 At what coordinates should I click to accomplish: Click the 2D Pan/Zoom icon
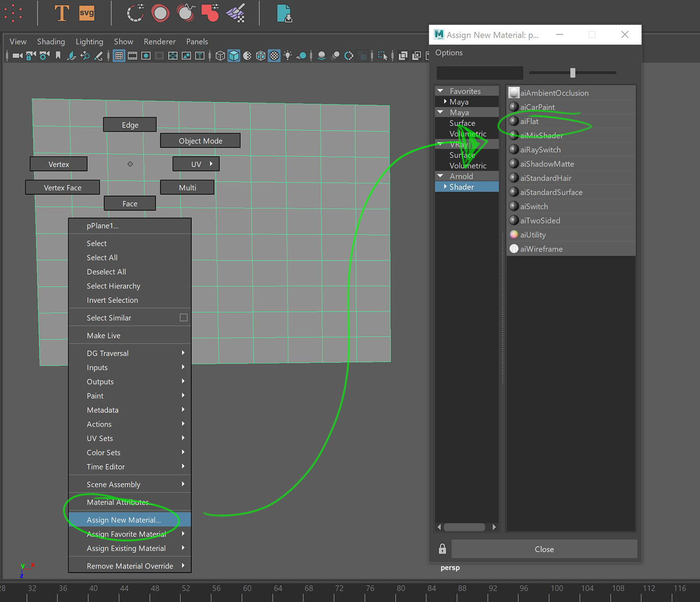coord(85,56)
